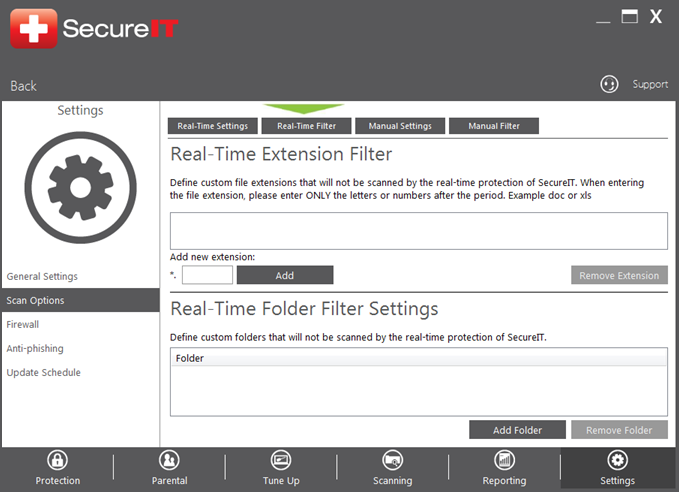Switch to the Real-Time Settings tab
Image resolution: width=679 pixels, height=492 pixels.
212,126
